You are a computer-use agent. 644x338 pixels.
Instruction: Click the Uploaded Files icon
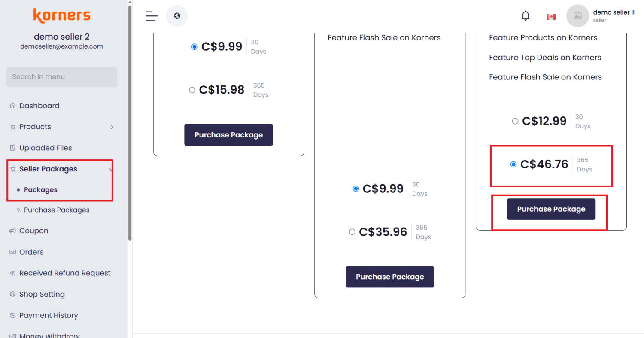coord(12,148)
